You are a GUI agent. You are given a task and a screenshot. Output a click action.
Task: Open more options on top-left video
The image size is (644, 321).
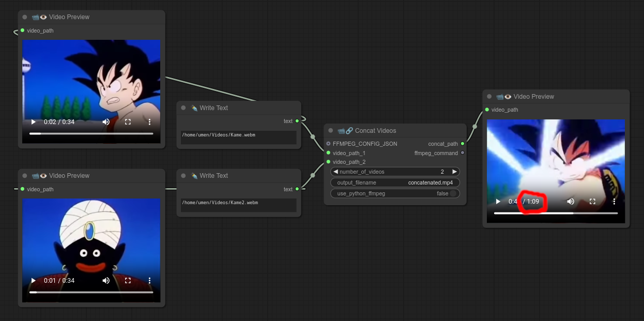click(x=149, y=122)
